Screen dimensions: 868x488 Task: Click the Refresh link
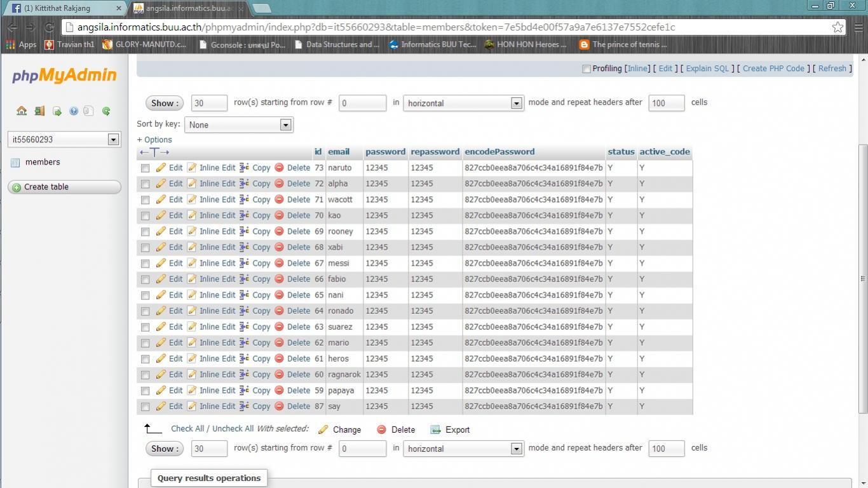click(832, 69)
